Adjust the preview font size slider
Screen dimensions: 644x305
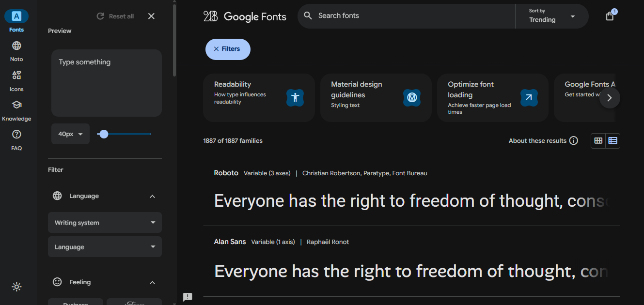click(x=103, y=134)
